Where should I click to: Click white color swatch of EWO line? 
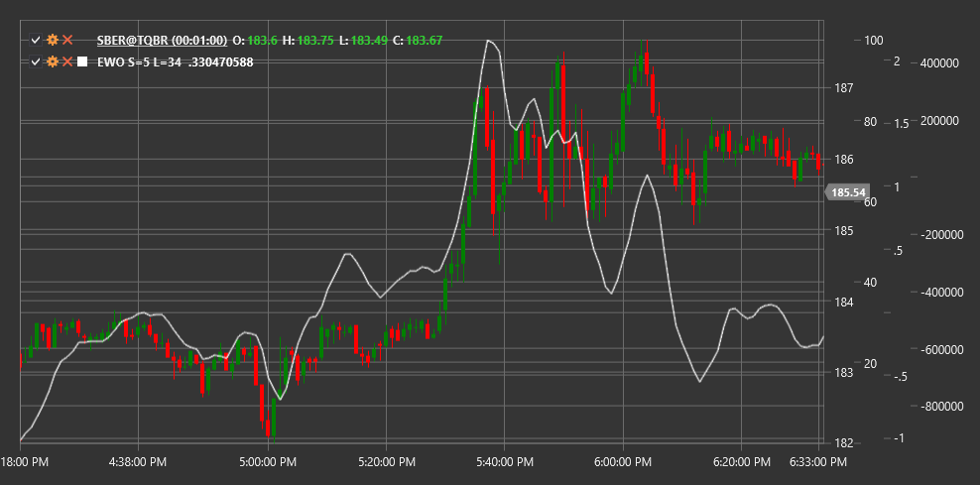coord(82,61)
